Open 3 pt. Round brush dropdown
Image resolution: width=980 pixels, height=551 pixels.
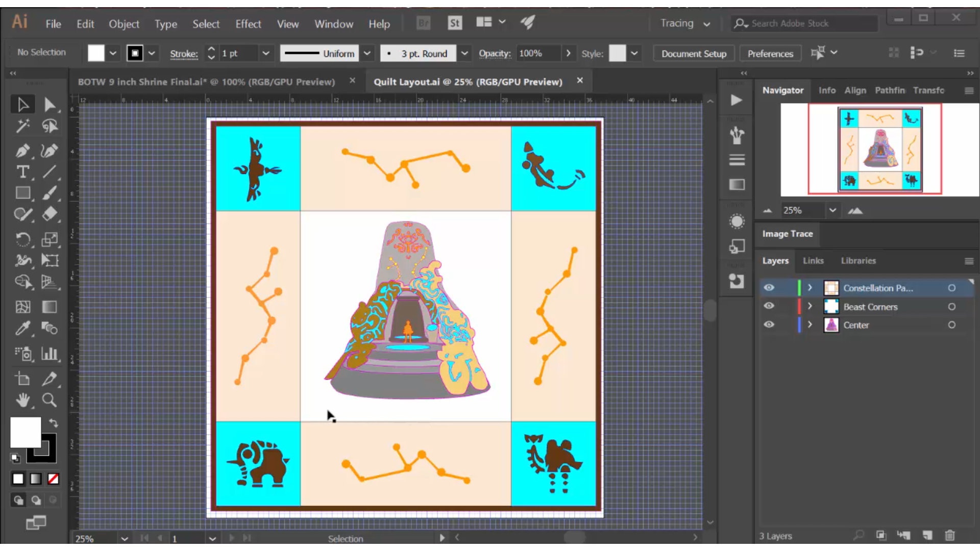464,53
